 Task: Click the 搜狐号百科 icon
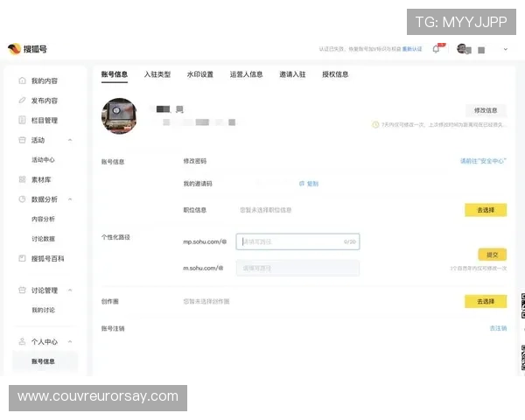[x=22, y=259]
